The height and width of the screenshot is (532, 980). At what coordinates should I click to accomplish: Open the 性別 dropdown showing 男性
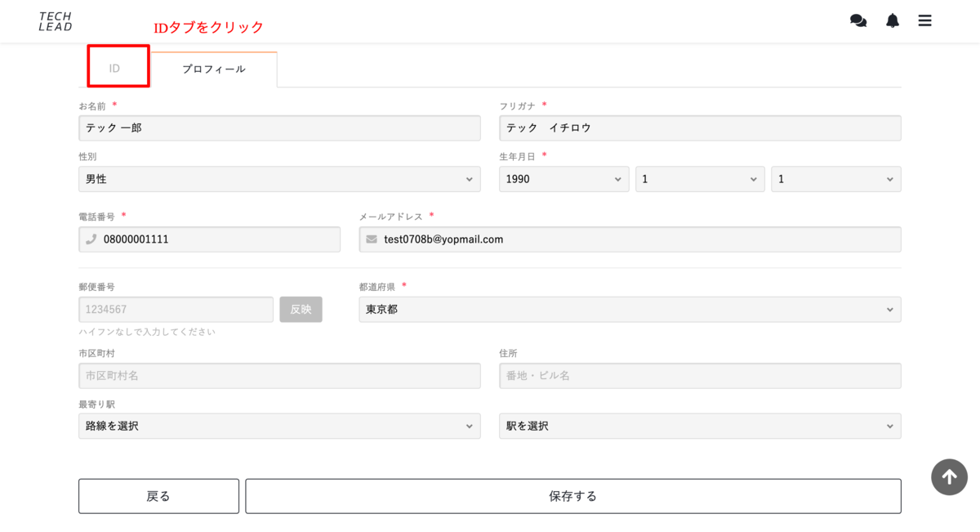tap(279, 179)
